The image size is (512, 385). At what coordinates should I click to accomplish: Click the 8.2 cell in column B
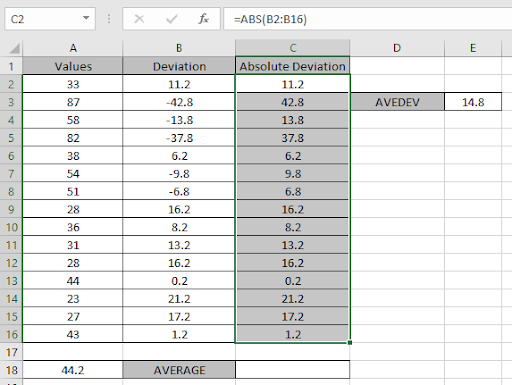coord(179,227)
